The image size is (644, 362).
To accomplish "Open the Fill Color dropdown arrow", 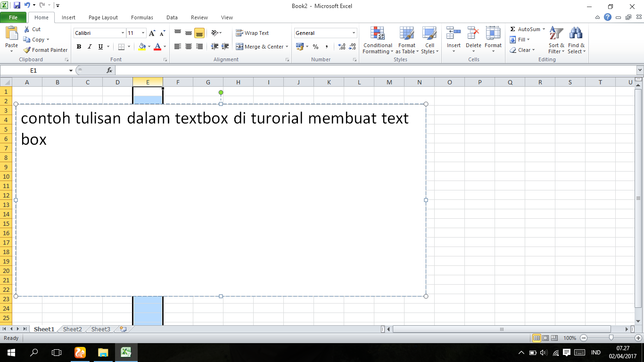I will (149, 47).
